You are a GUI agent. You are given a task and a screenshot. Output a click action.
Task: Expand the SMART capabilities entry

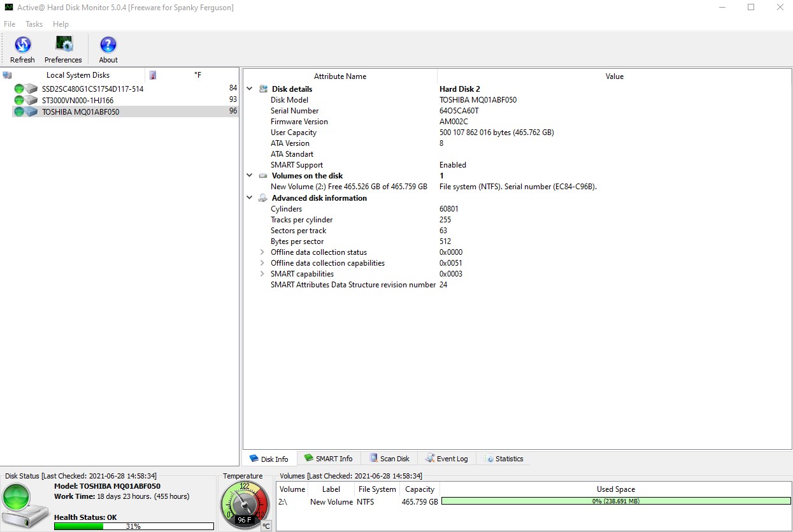point(261,274)
